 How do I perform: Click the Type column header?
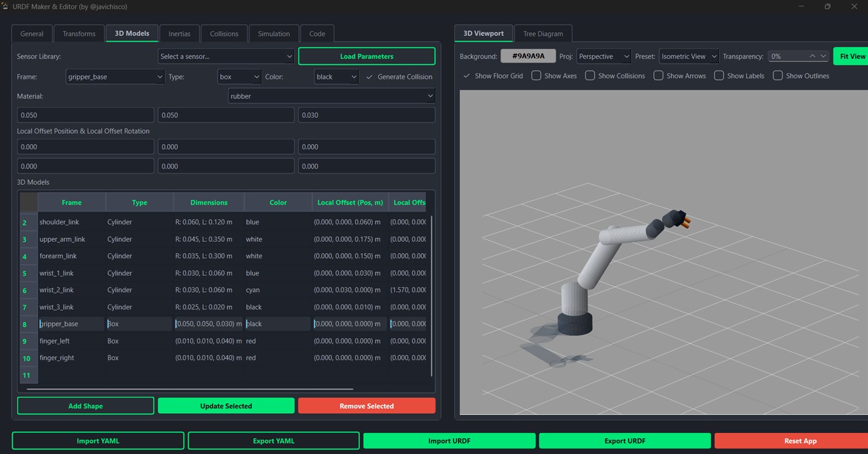140,202
